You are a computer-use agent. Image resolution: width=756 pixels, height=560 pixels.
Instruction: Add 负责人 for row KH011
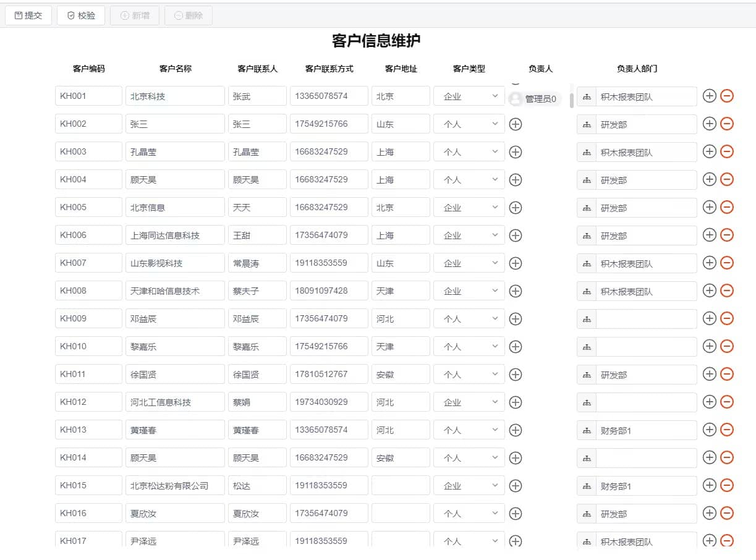point(516,375)
